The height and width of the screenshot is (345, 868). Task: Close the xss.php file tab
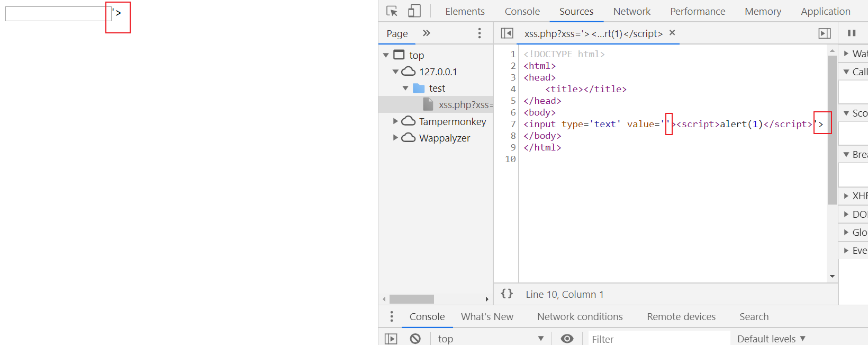(672, 33)
